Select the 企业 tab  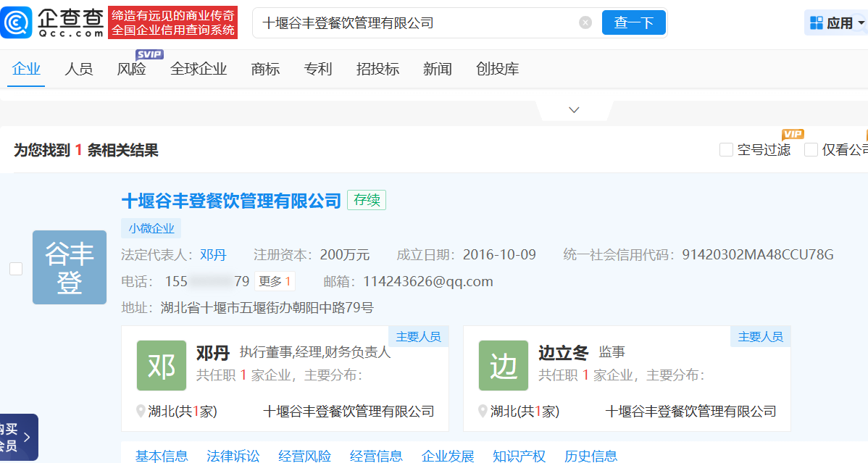[x=26, y=70]
